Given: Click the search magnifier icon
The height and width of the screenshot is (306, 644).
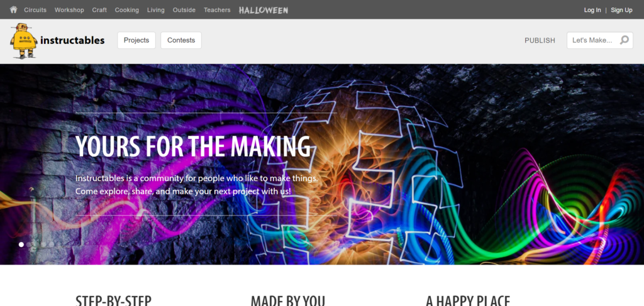Looking at the screenshot, I should [x=625, y=40].
